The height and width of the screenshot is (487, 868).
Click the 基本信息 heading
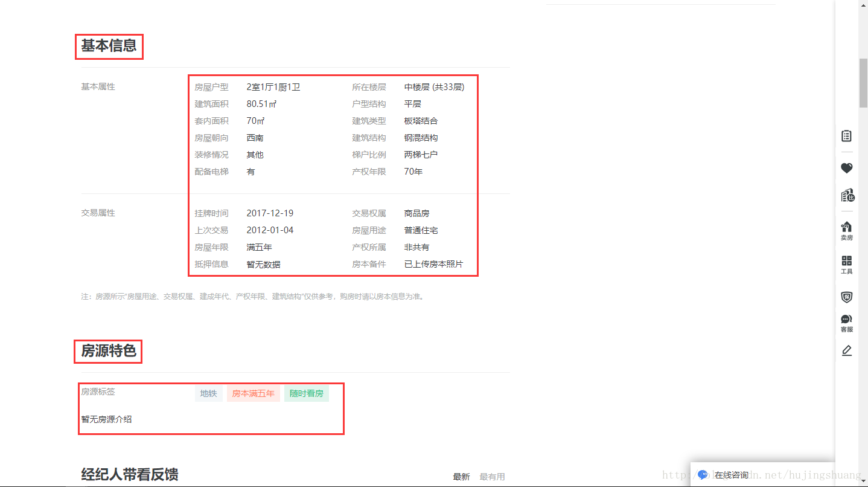tap(109, 46)
